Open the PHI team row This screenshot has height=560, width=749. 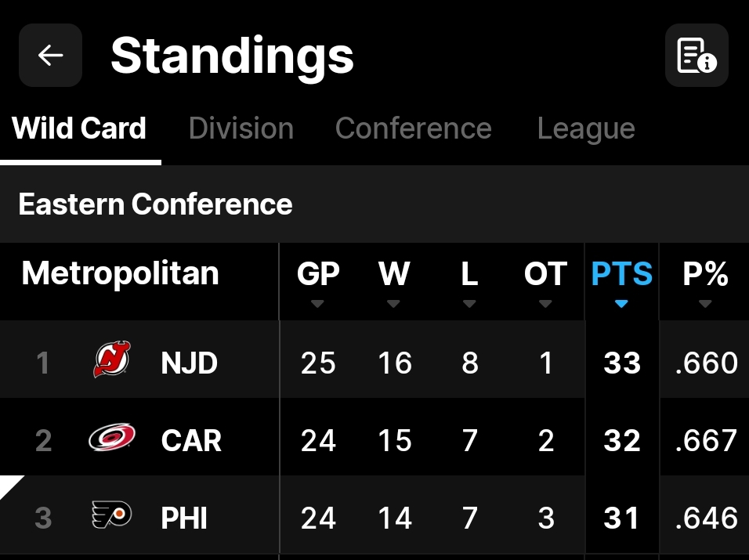click(185, 518)
